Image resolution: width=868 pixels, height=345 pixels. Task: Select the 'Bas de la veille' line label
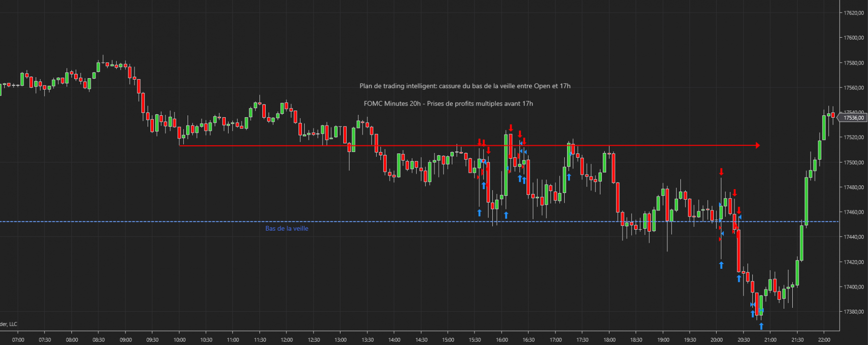(286, 229)
